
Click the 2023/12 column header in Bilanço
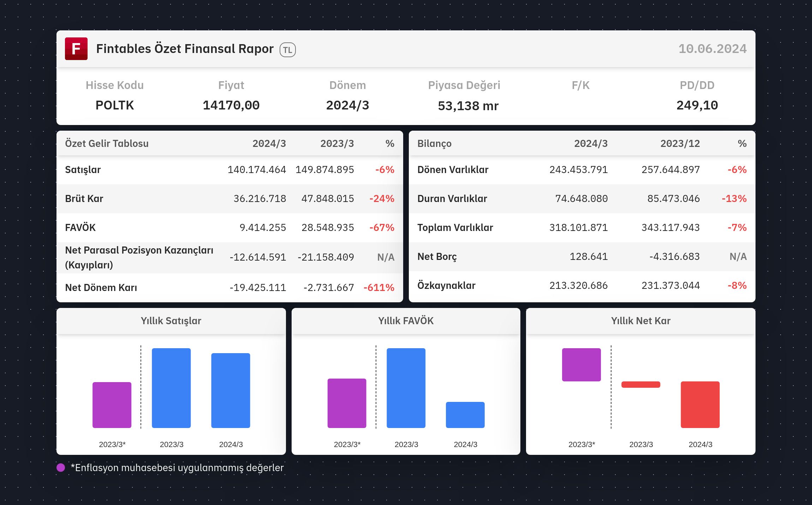680,143
